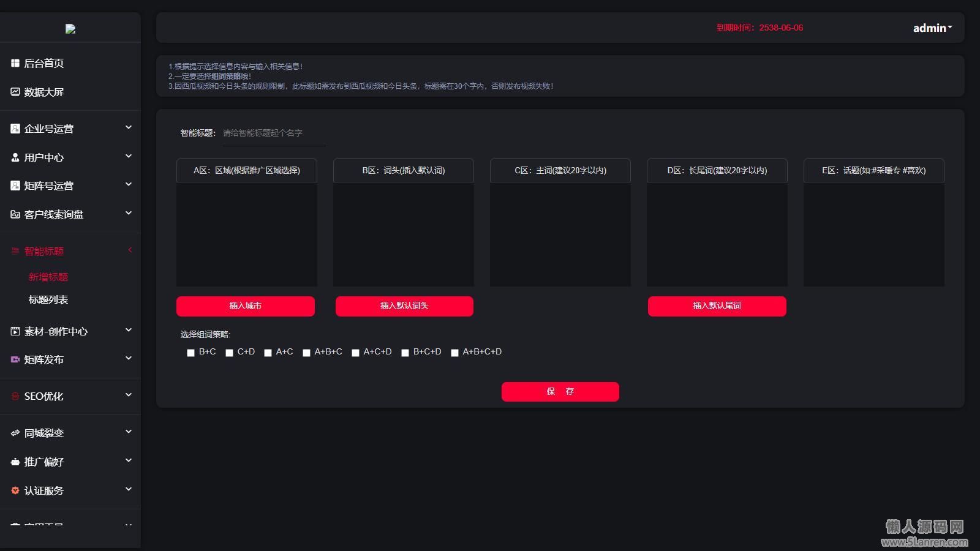Enable the A+B+C combination checkbox
The image size is (980, 551).
click(x=306, y=353)
